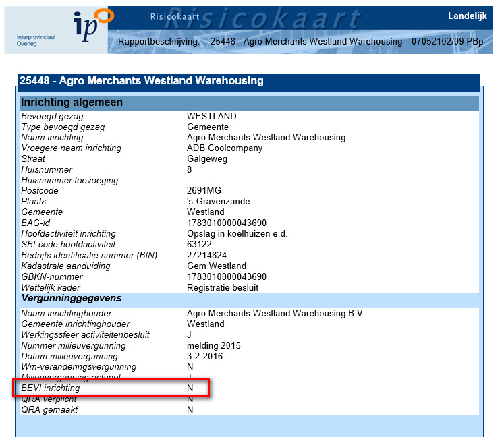504x437 pixels.
Task: Click the Vroegere naam inrichting label
Action: (72, 148)
